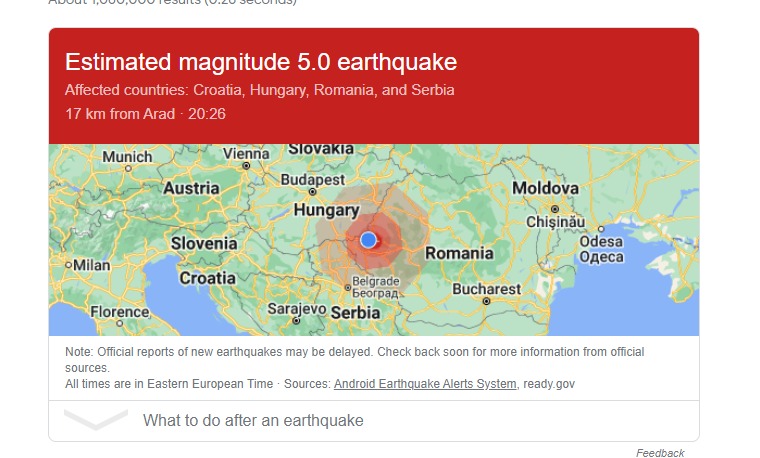760x458 pixels.
Task: Click the Croatia country label
Action: coord(207,278)
